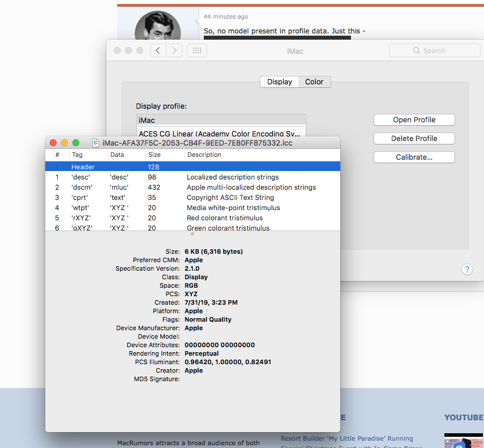Go back in iMac preferences window
This screenshot has height=448, width=484.
tap(158, 50)
